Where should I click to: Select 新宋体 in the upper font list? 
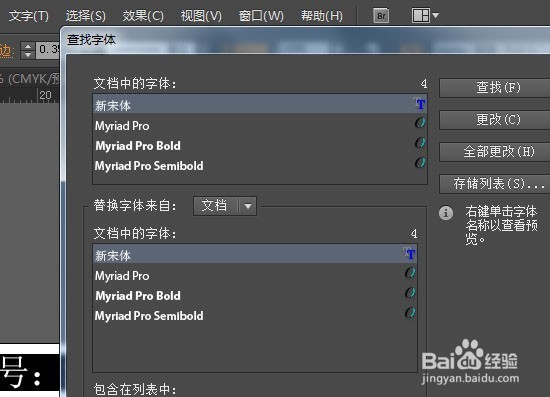tap(260, 105)
